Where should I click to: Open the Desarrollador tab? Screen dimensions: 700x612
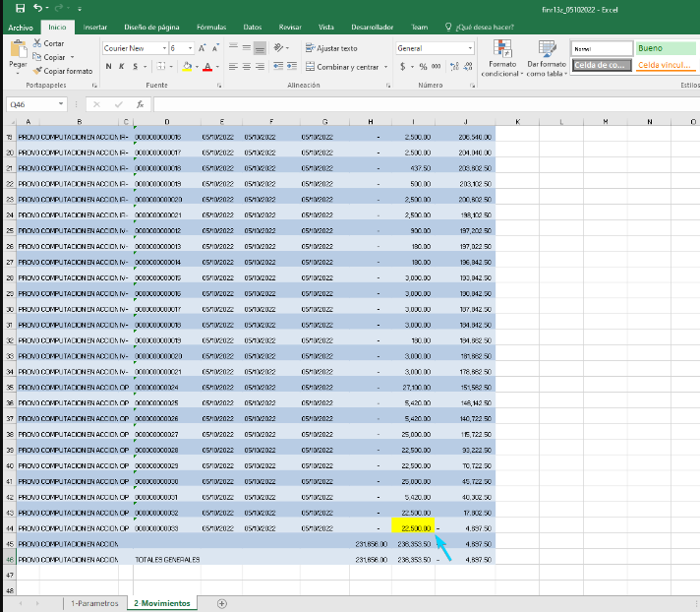tap(373, 28)
